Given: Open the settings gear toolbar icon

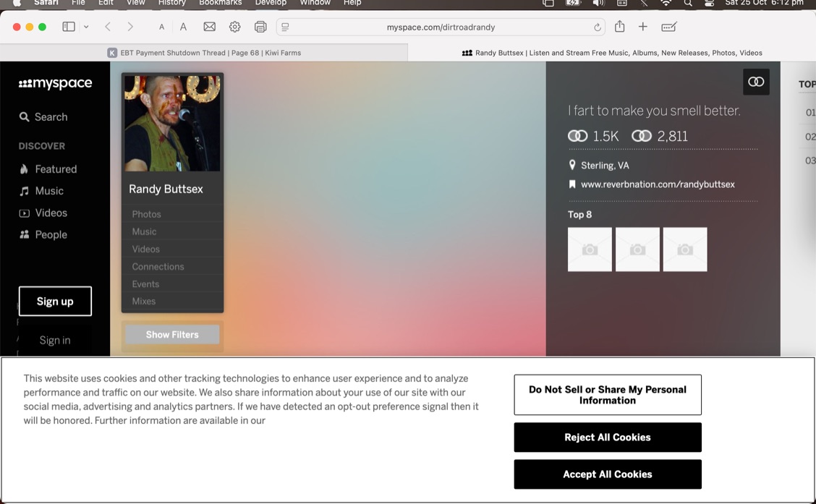Looking at the screenshot, I should [x=234, y=27].
